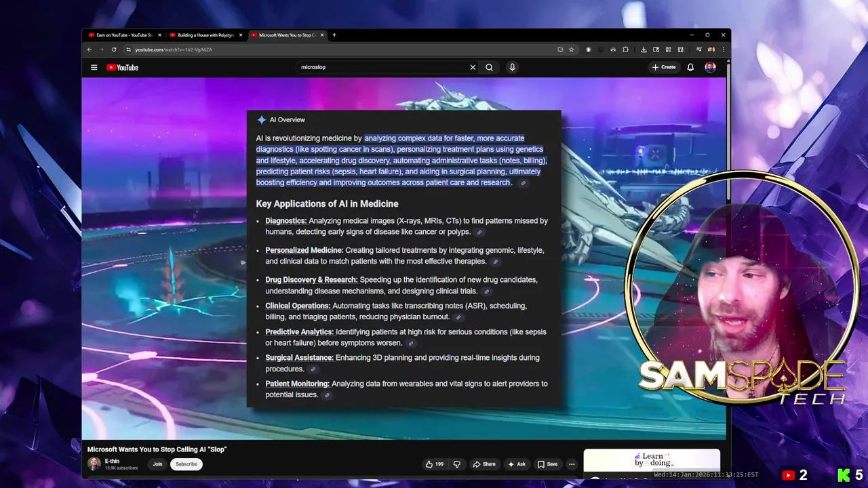Open the browser Downloads icon

click(644, 49)
